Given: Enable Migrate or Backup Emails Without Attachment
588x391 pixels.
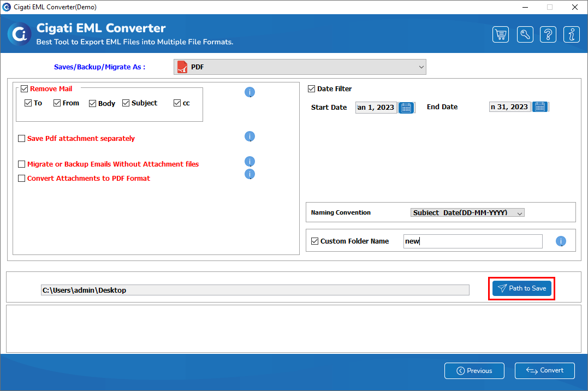Looking at the screenshot, I should point(22,164).
